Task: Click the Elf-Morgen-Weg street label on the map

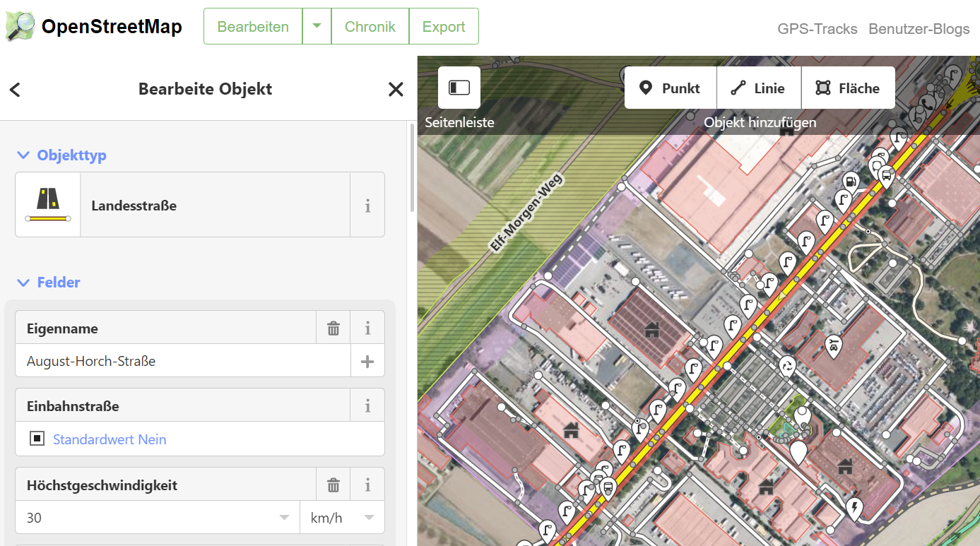Action: click(525, 213)
